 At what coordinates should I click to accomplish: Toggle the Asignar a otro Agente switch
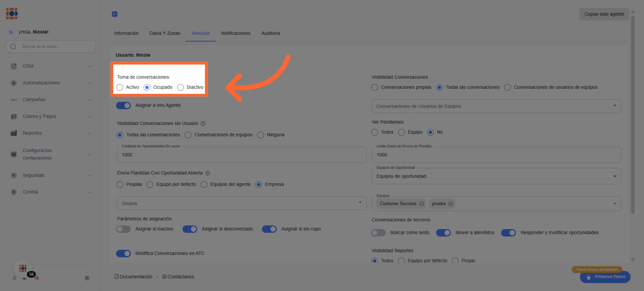(123, 105)
